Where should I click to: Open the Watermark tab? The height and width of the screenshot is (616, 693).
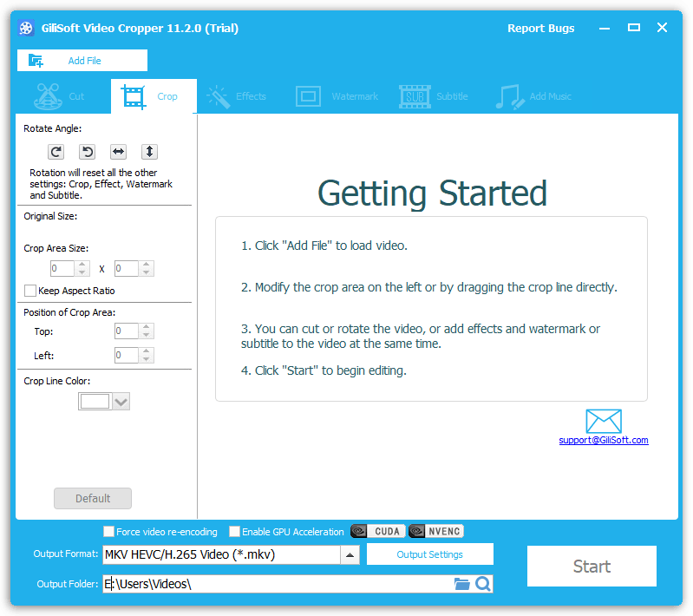click(x=337, y=96)
